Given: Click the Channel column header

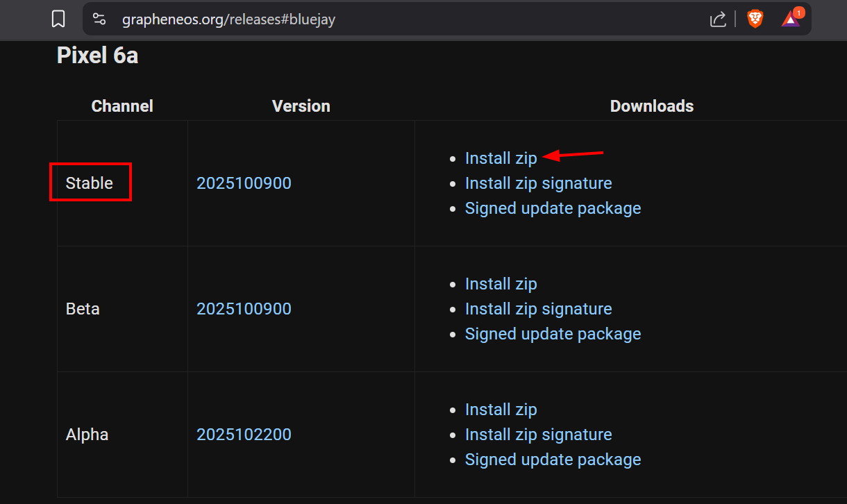Looking at the screenshot, I should [122, 106].
